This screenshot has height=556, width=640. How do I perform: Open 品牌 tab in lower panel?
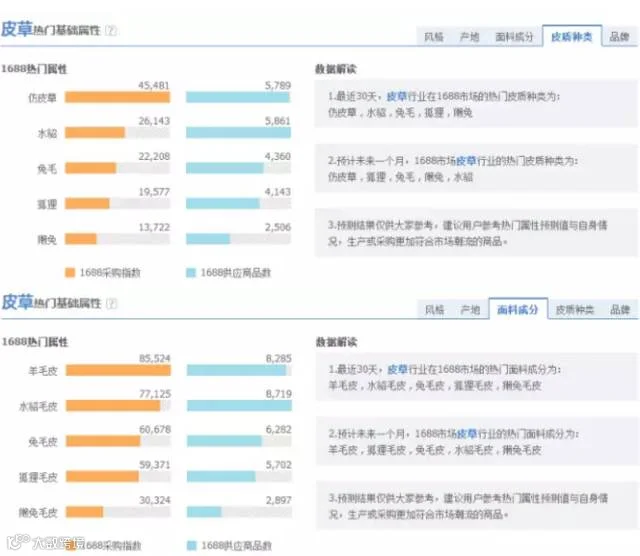[x=620, y=310]
